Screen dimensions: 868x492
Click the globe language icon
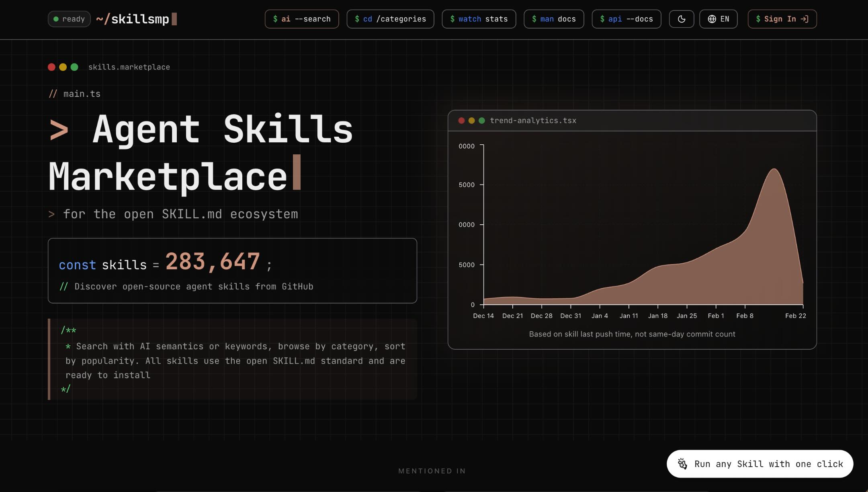pos(712,19)
